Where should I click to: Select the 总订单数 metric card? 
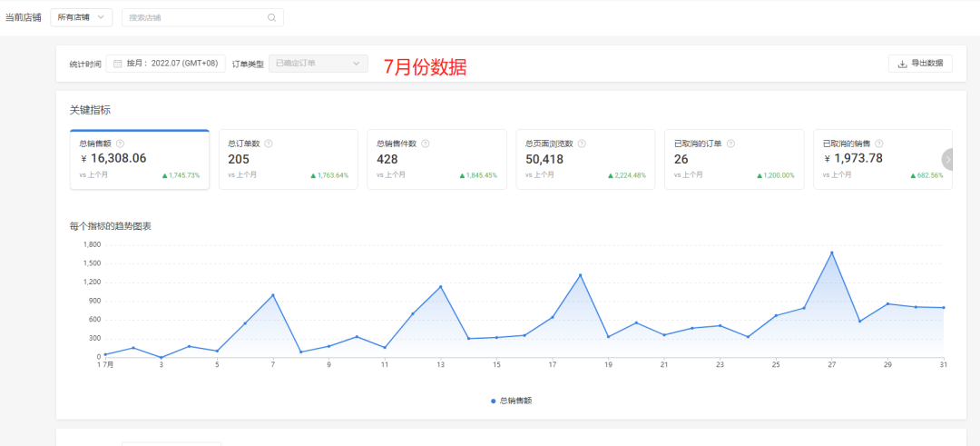tap(289, 160)
